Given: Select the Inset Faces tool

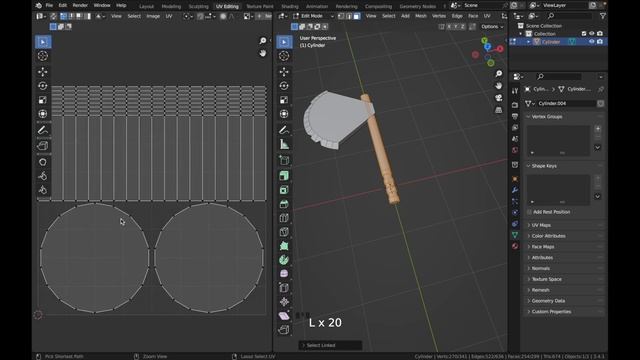Looking at the screenshot, I should [284, 190].
